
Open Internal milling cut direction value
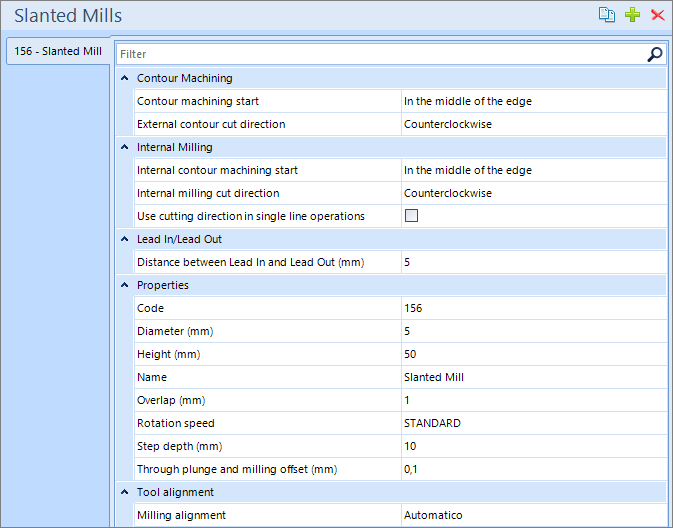[x=534, y=193]
